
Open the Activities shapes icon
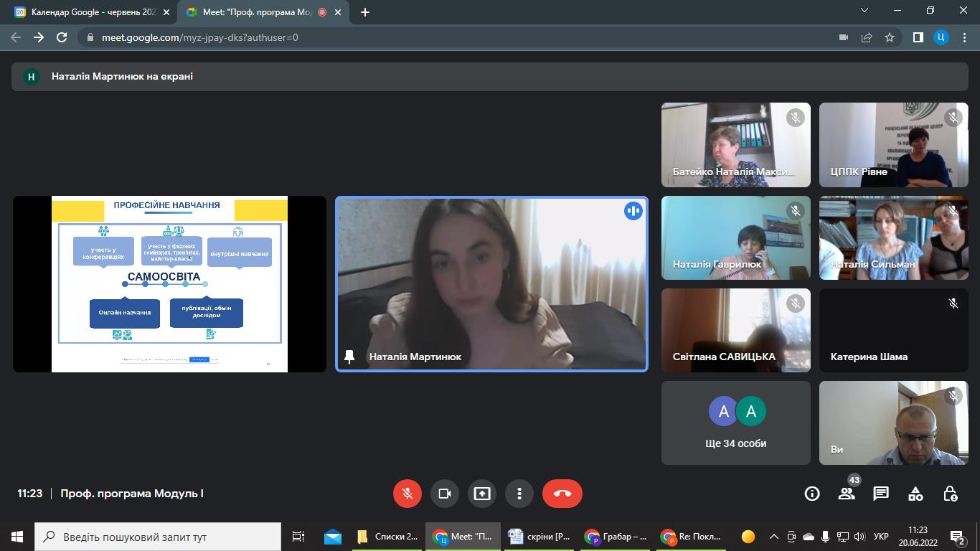point(915,494)
